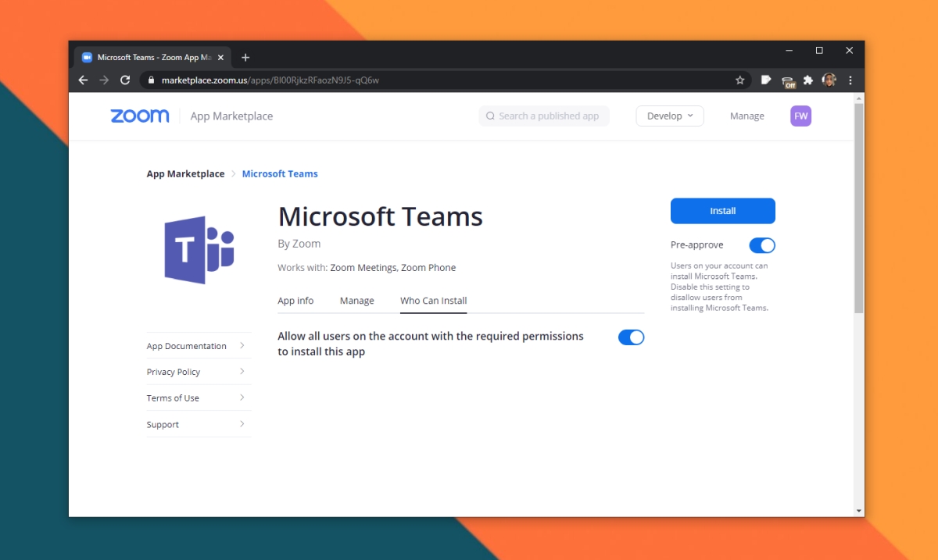Select the Manage tab
Image resolution: width=938 pixels, height=560 pixels.
[356, 301]
